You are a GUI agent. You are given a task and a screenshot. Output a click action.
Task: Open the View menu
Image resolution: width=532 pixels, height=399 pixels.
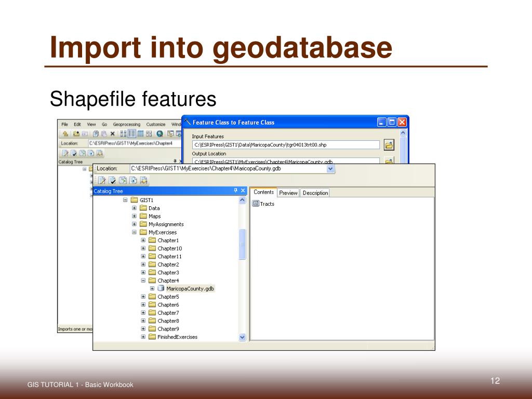click(x=91, y=125)
